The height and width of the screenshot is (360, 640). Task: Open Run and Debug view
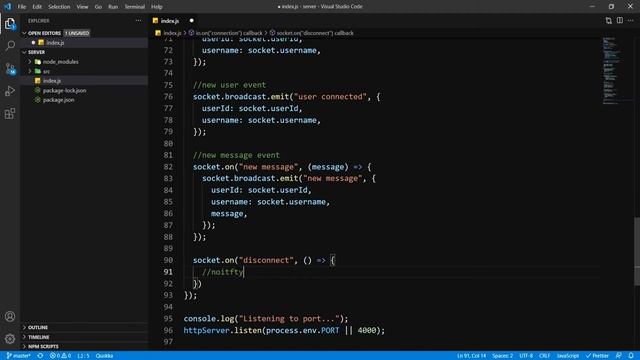click(x=10, y=91)
